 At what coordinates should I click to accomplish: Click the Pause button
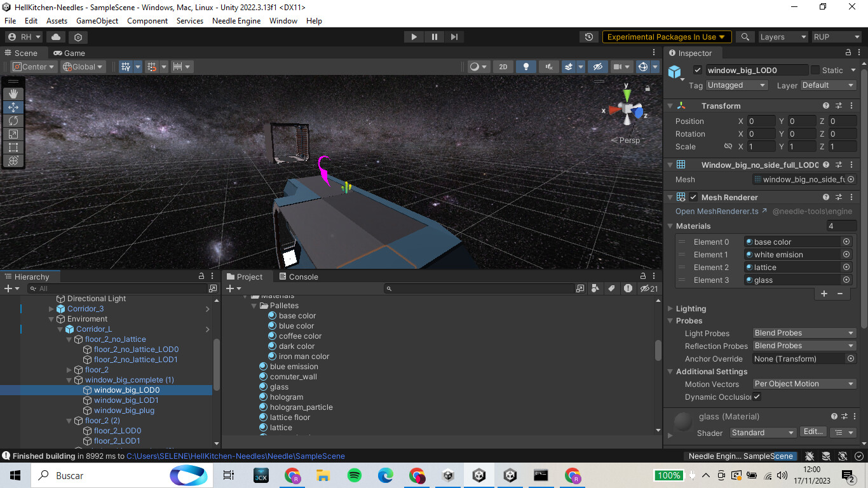tap(434, 37)
